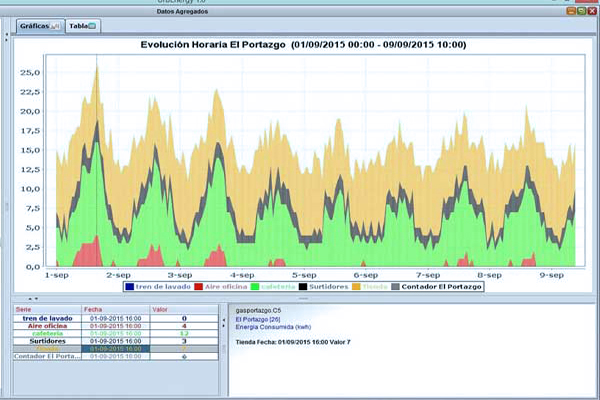The width and height of the screenshot is (600, 400).
Task: Sort by the Fecha column header
Action: pos(116,309)
